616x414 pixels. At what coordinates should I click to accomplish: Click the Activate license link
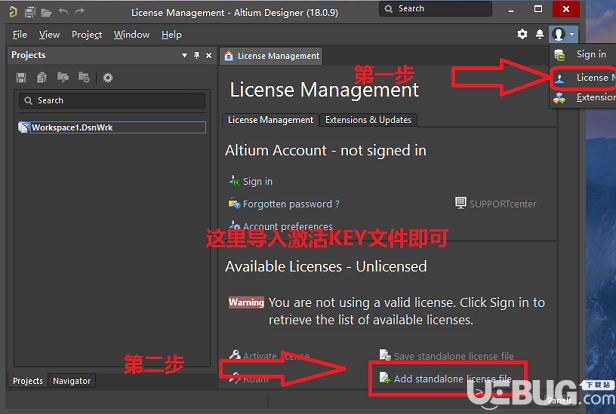pos(276,356)
